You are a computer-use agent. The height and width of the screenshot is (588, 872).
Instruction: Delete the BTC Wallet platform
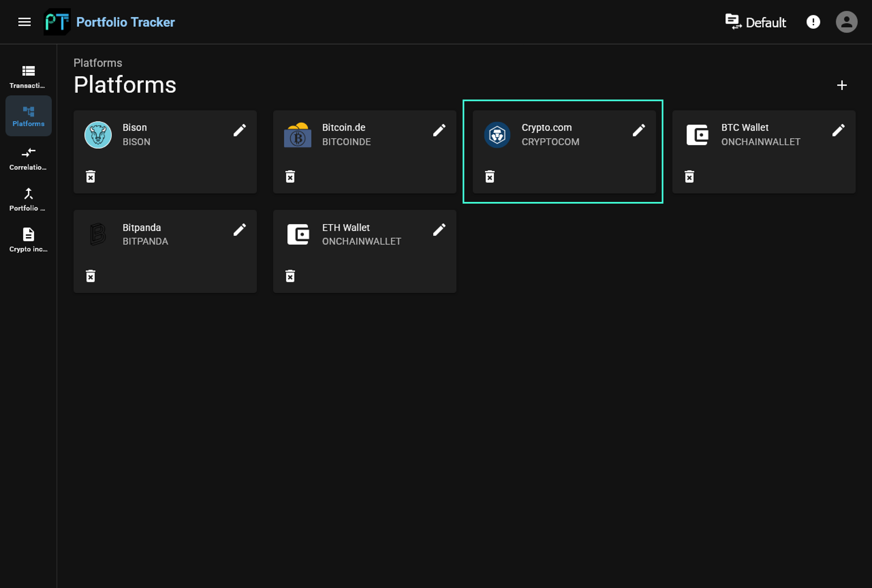(689, 177)
